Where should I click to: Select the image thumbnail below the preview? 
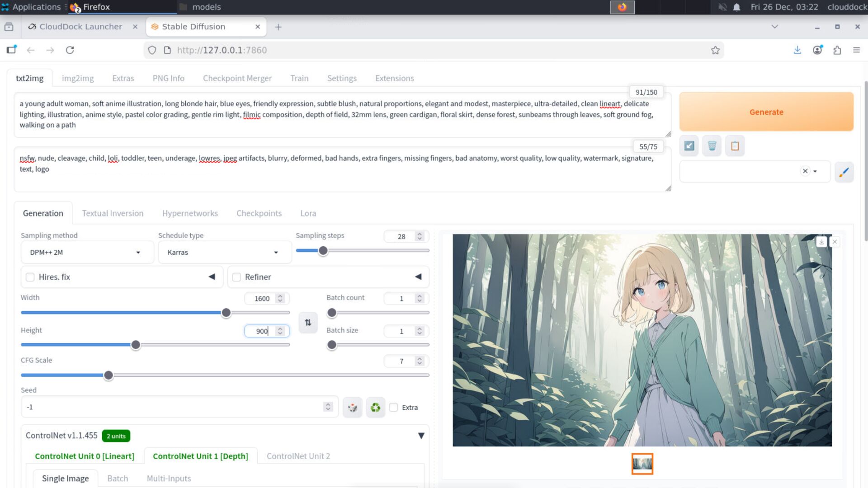coord(642,464)
